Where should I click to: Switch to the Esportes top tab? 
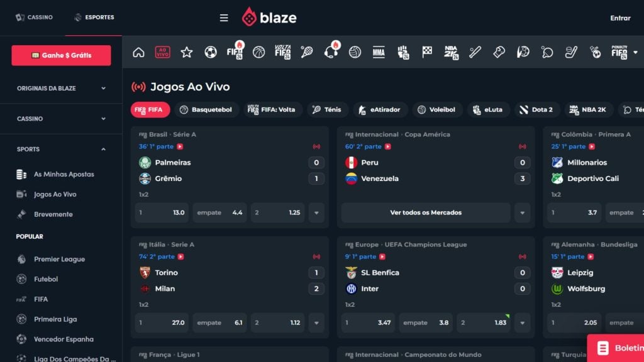pyautogui.click(x=94, y=17)
